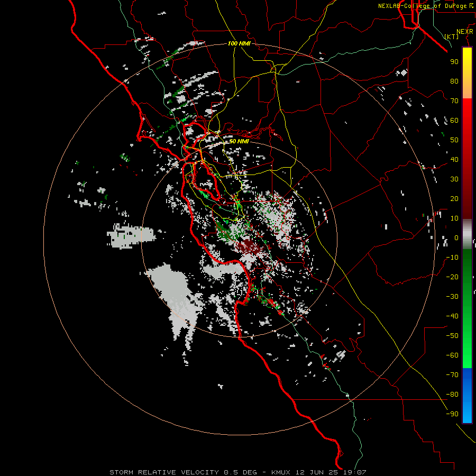Click the -70 value on the velocity scale
476x476 pixels.
click(452, 375)
